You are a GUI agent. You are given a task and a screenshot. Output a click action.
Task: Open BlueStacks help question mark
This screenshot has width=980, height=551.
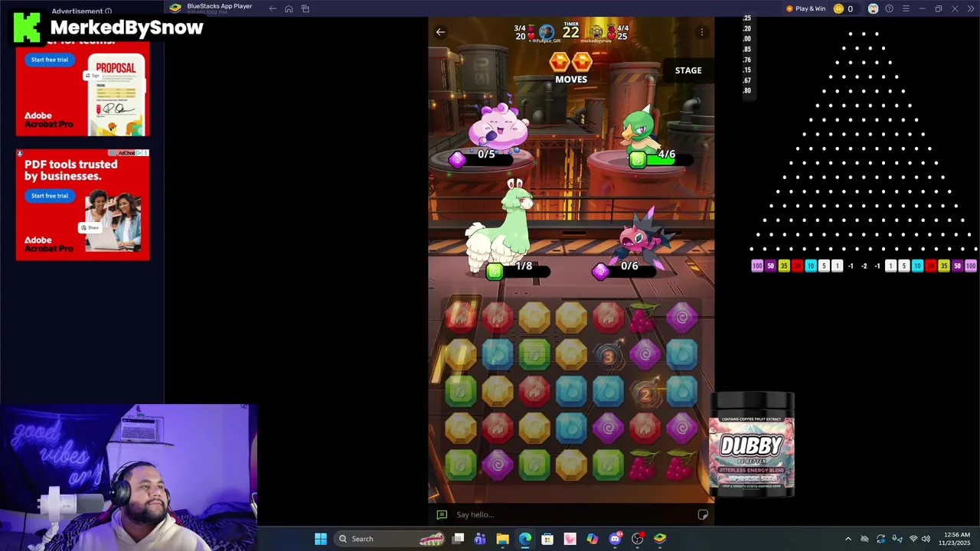pyautogui.click(x=889, y=8)
